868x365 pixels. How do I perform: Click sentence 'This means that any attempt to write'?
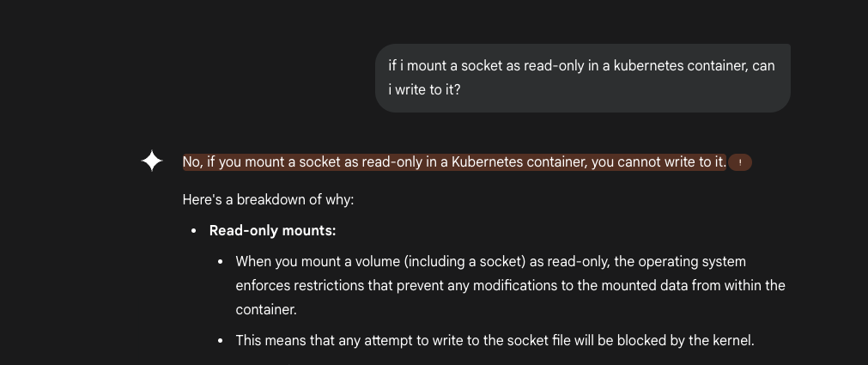pyautogui.click(x=495, y=340)
